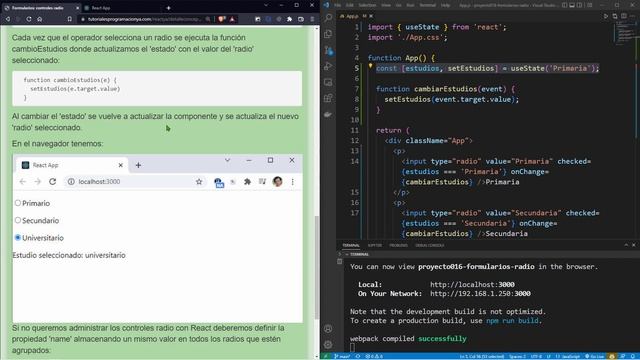Select the Primario radio button in tutorial image
640x360 pixels.
pos(18,203)
